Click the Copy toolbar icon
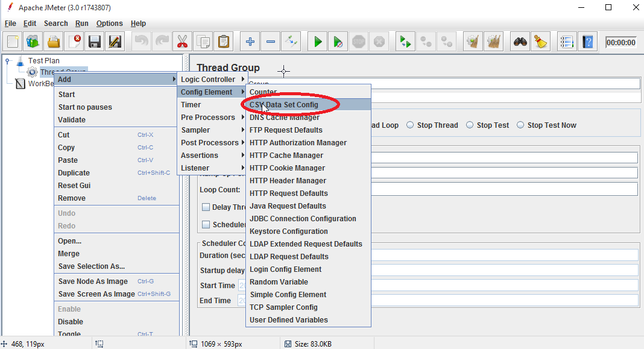Viewport: 644px width, 349px height. 203,42
